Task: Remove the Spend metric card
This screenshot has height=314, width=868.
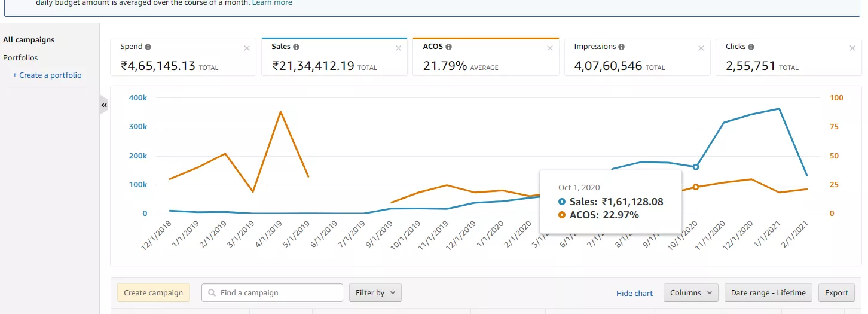Action: point(247,48)
